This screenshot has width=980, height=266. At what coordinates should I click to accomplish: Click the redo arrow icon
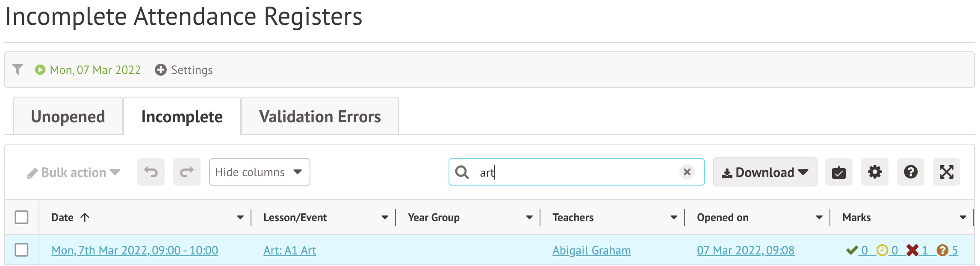point(187,172)
